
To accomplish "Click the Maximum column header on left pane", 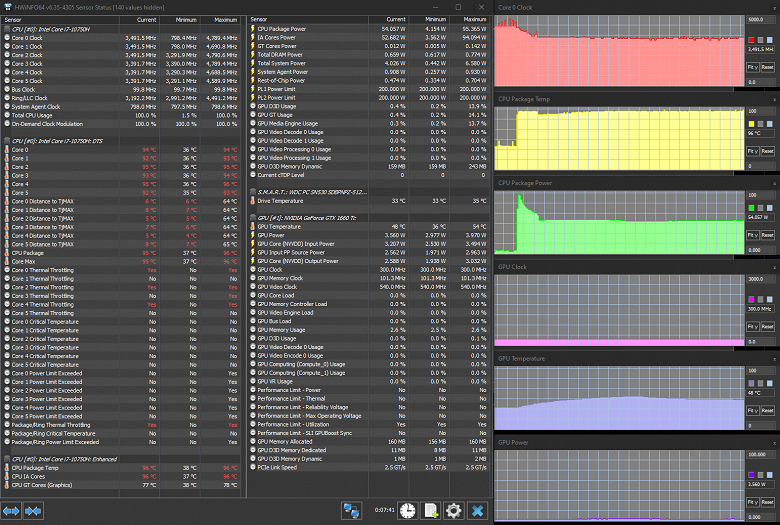I will (225, 19).
